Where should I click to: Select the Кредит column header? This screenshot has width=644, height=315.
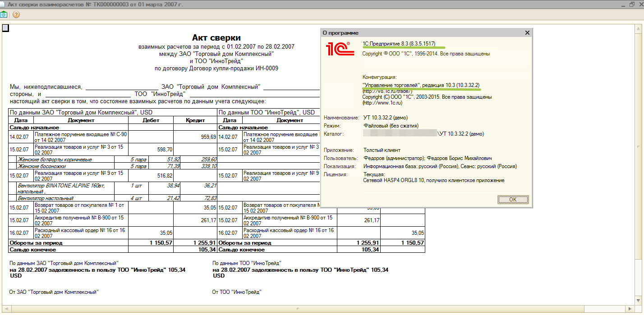point(195,120)
